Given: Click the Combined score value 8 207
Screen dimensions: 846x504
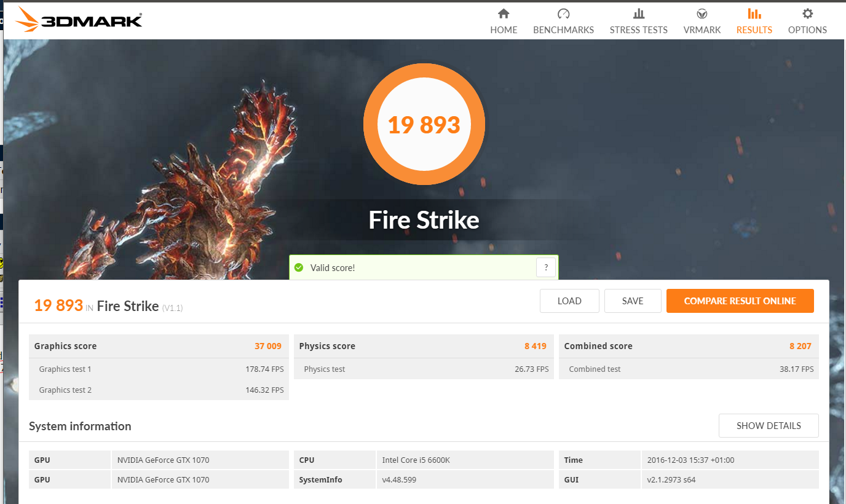Looking at the screenshot, I should tap(801, 346).
